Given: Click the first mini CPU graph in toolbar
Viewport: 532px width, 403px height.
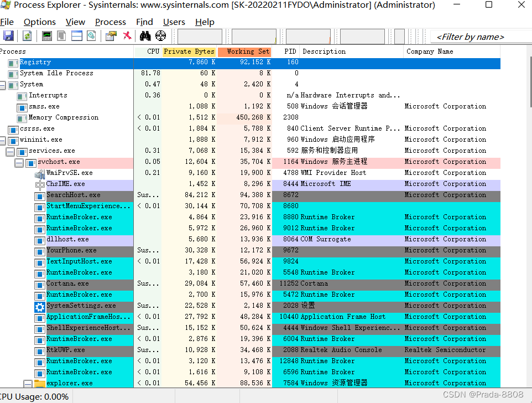Looking at the screenshot, I should click(x=200, y=37).
